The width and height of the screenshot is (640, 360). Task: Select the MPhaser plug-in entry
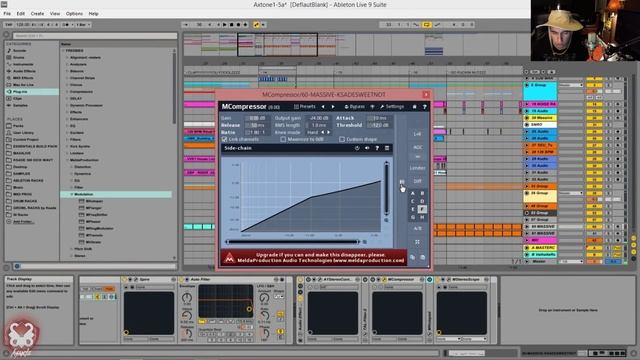(x=93, y=222)
